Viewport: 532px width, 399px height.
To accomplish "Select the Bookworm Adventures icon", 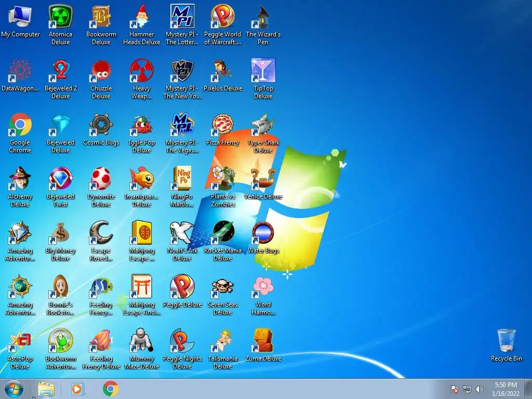I will pyautogui.click(x=60, y=341).
